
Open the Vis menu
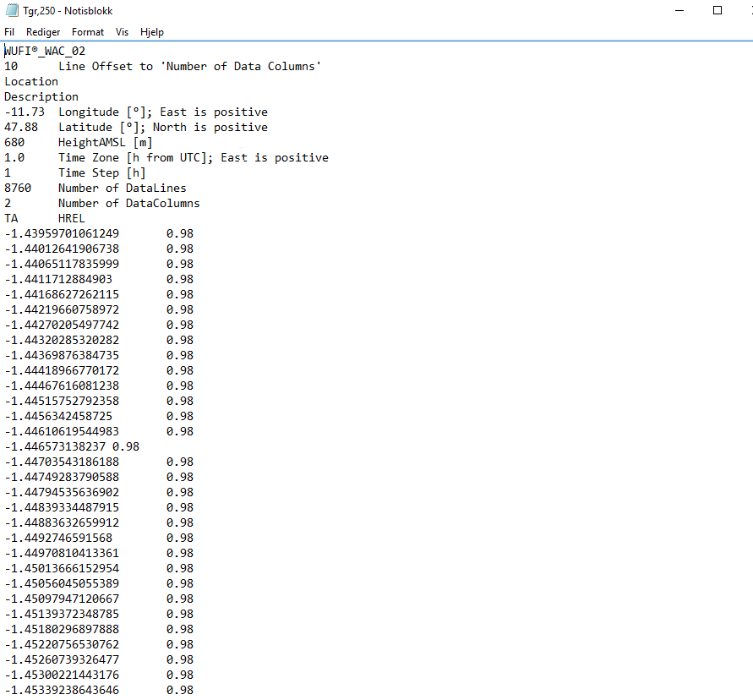[x=122, y=31]
